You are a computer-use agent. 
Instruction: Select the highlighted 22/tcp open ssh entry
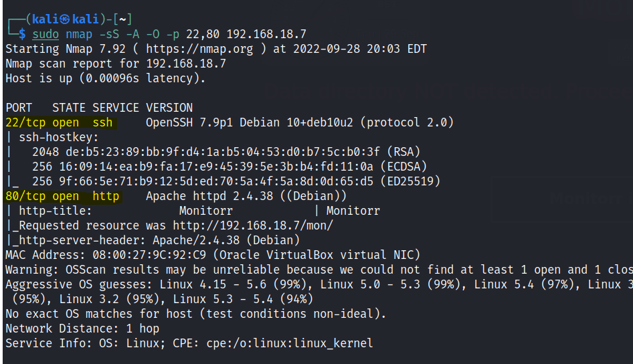59,122
